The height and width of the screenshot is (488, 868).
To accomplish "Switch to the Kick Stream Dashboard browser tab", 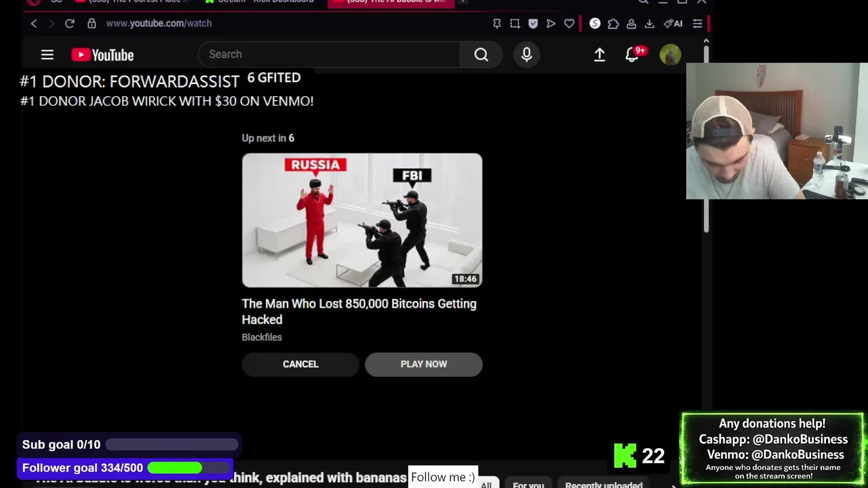I will point(261,2).
